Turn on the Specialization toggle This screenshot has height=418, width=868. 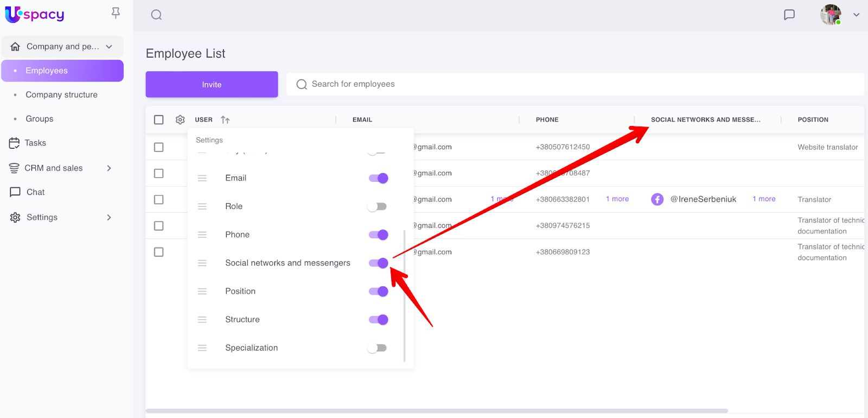tap(377, 348)
